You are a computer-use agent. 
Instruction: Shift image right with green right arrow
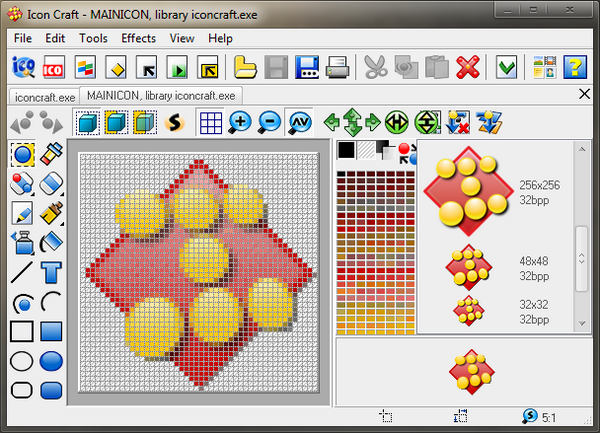click(373, 122)
